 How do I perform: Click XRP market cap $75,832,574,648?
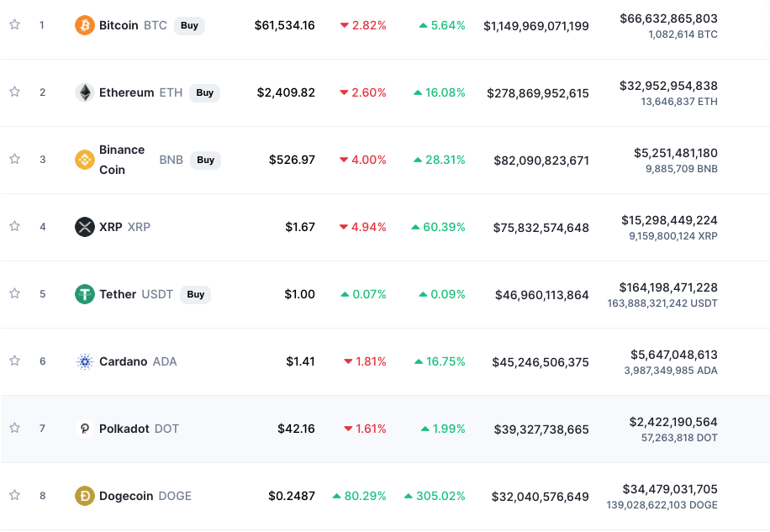(x=541, y=228)
